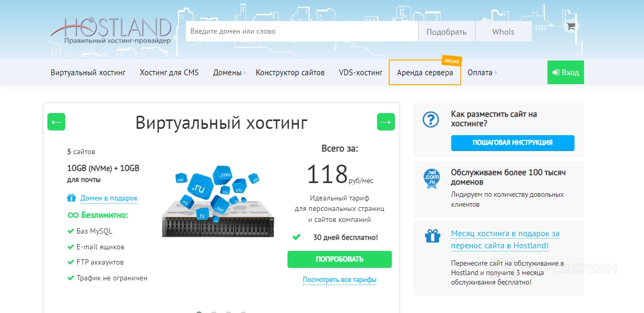Viewport: 644px width, 313px height.
Task: Click the gift icon next to Домен в подарок
Action: tap(72, 198)
